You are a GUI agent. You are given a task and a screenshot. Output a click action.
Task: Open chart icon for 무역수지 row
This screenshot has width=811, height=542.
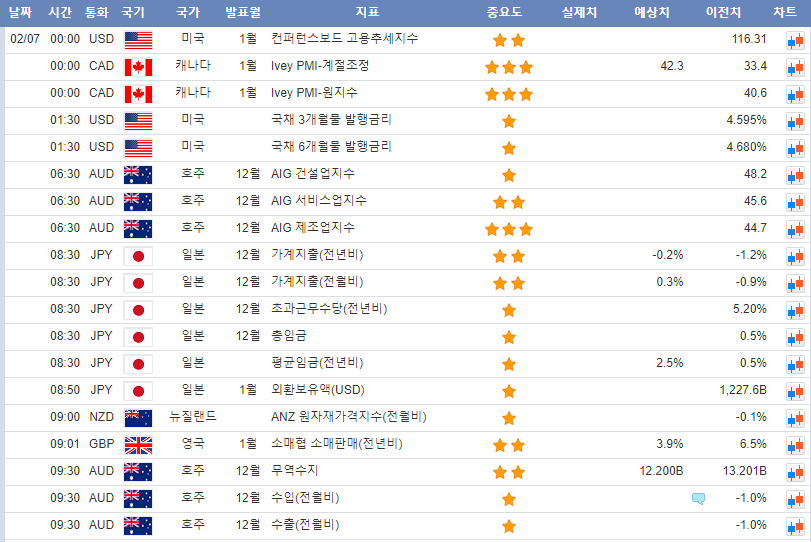(794, 472)
